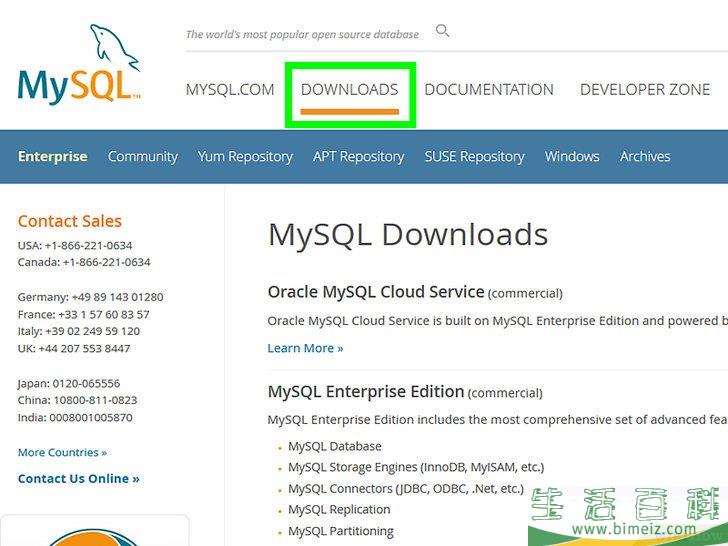The image size is (728, 546).
Task: Click the Japan: 0120-065556 line
Action: pos(69,384)
